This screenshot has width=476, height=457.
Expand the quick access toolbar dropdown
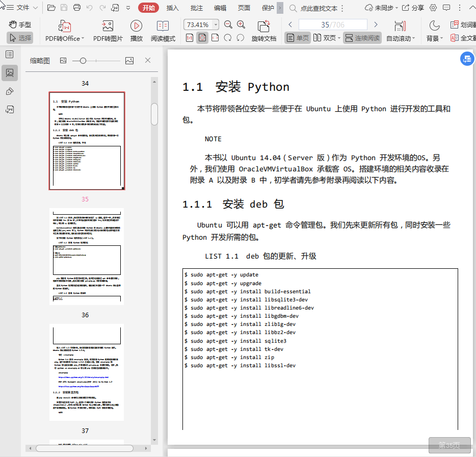coord(128,8)
